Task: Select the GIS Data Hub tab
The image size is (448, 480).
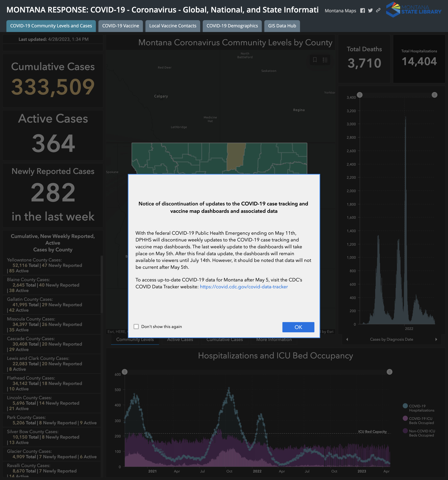Action: 282,26
